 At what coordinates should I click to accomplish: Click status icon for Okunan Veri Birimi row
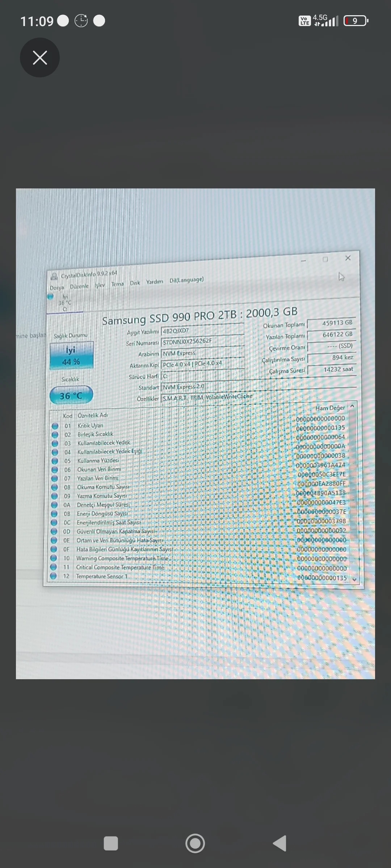55,469
